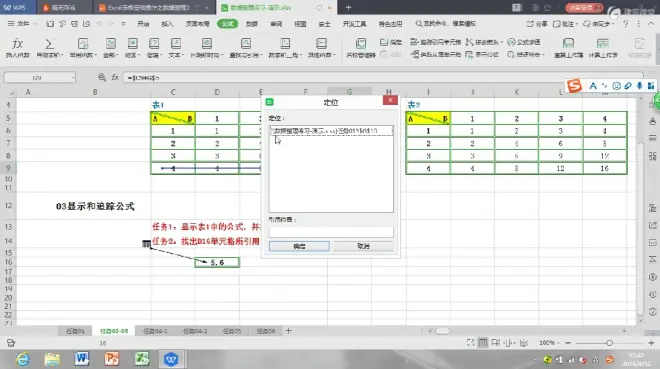Open a new document tab with plus
This screenshot has height=369, width=660.
click(x=348, y=7)
